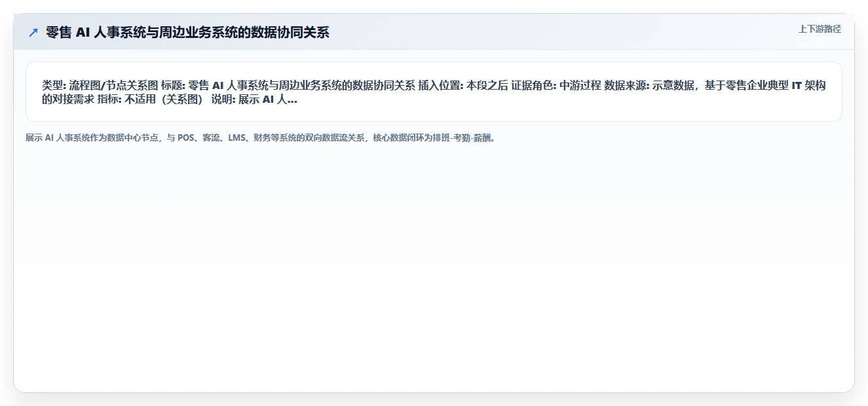Click the description box starting with 类型: 流程图/节点关系图
The image size is (868, 406).
pyautogui.click(x=434, y=92)
